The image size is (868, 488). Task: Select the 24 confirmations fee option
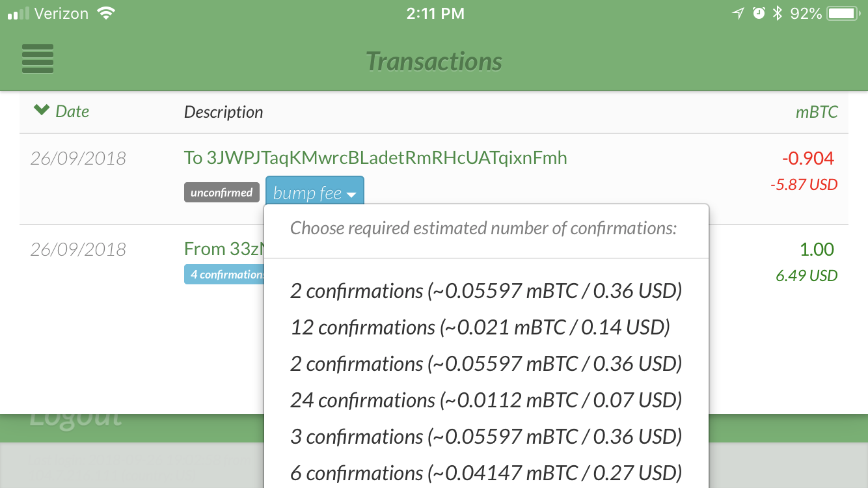click(x=486, y=400)
